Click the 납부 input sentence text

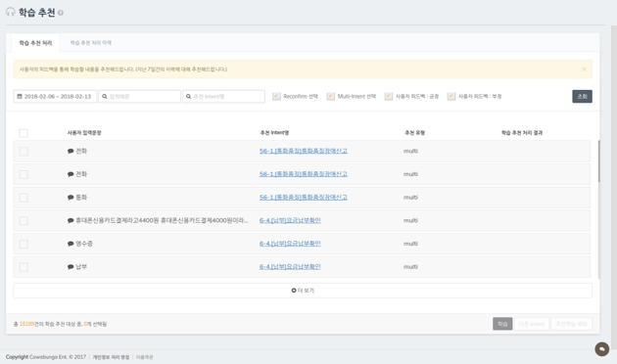[81, 267]
